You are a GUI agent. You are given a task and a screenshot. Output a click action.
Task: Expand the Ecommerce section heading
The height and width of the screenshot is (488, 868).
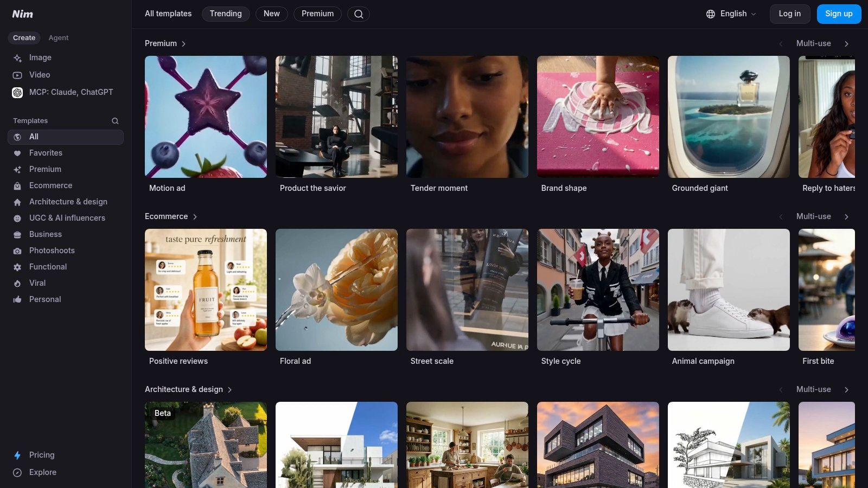coord(171,216)
